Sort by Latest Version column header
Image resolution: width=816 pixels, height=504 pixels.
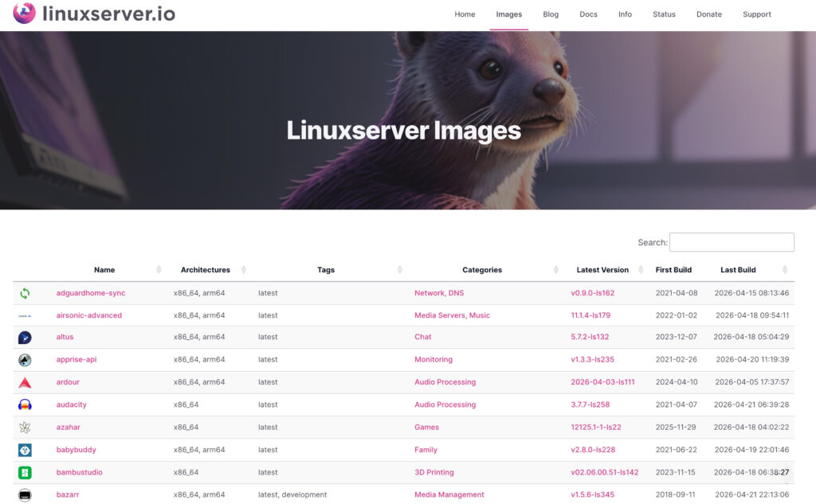tap(602, 270)
